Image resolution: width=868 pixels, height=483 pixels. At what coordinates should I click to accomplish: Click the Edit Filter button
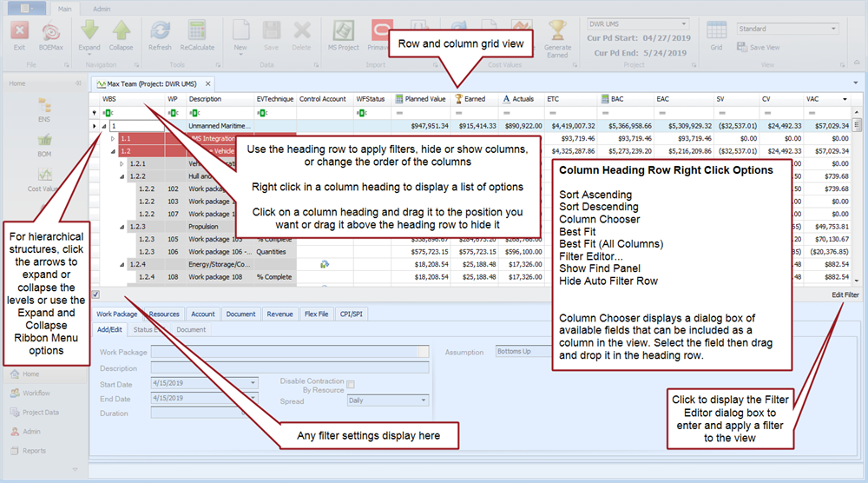[x=845, y=295]
